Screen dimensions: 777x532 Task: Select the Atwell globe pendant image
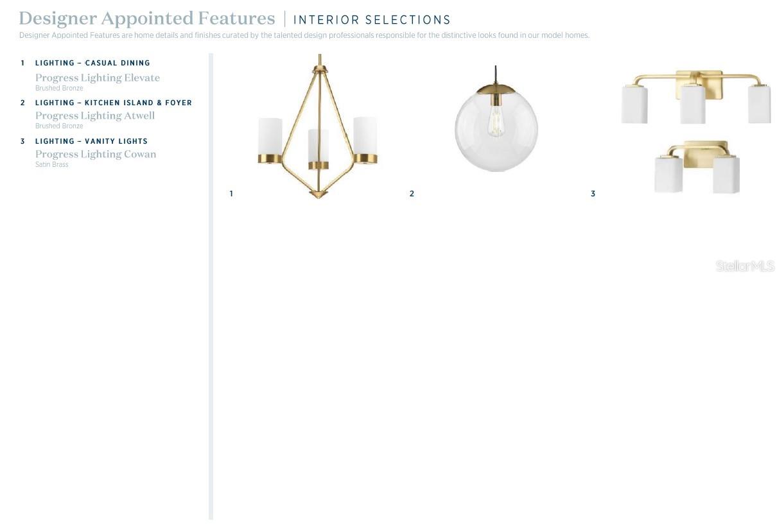point(496,127)
